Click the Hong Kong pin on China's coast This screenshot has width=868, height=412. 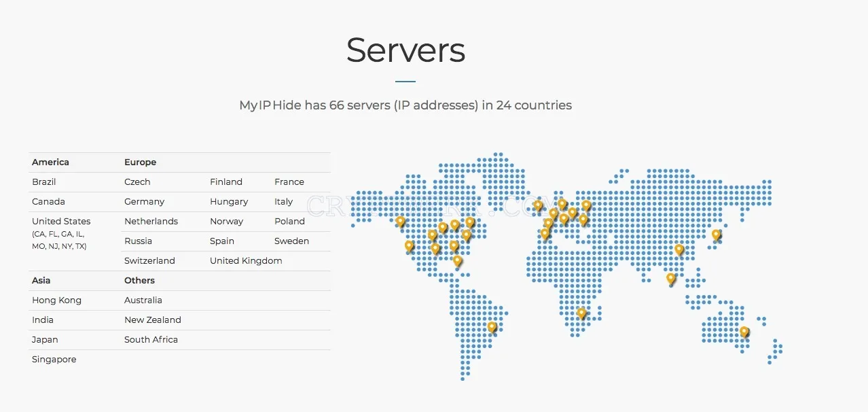tap(679, 250)
